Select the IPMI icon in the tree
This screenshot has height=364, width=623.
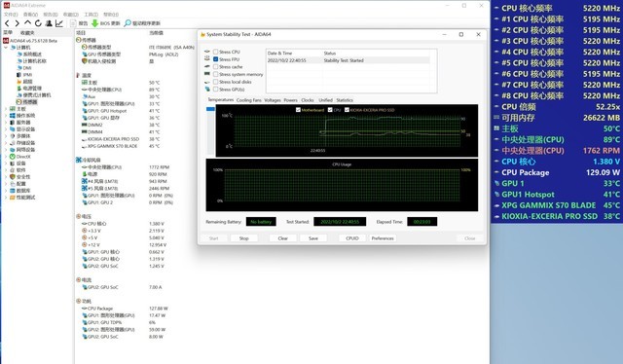click(19, 74)
